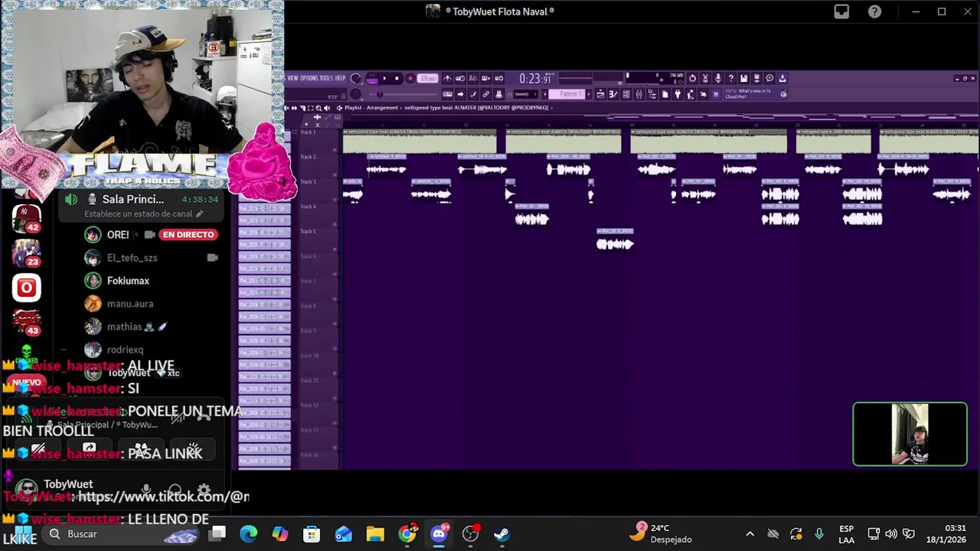Click the arrow left of Pattern 1
The image size is (980, 551).
[544, 94]
